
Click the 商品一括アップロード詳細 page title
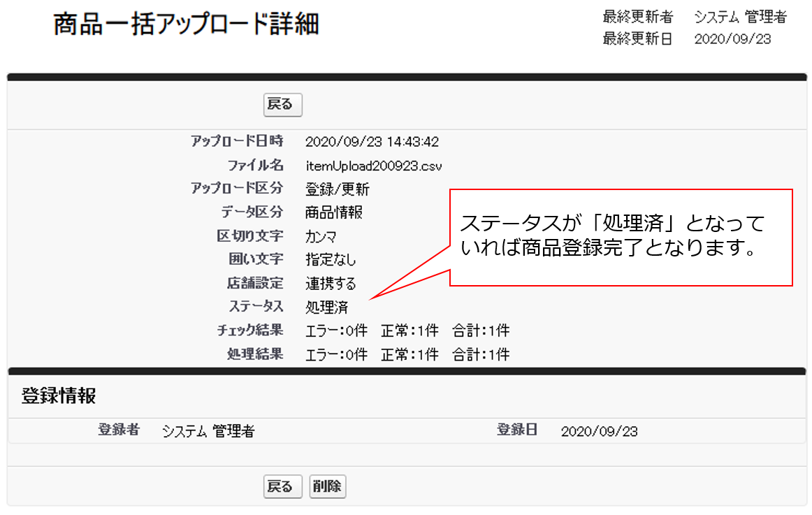187,24
